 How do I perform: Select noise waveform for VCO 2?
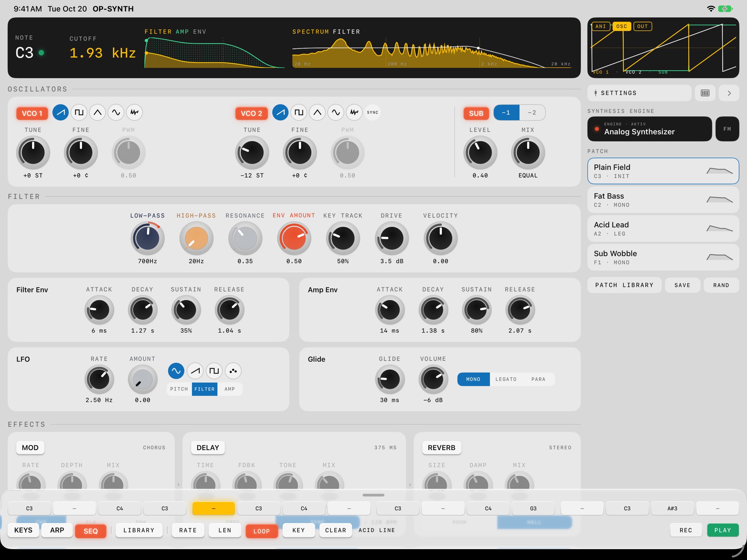[x=354, y=112]
